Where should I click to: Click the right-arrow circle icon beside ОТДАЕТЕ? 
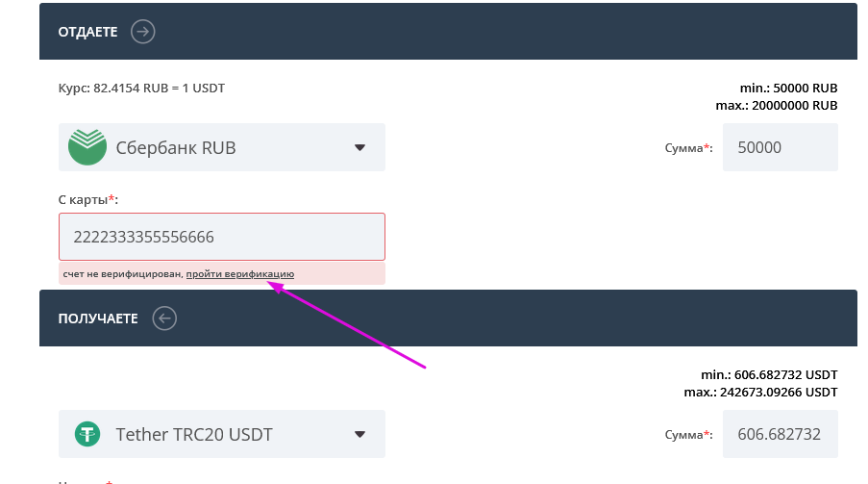(x=143, y=32)
